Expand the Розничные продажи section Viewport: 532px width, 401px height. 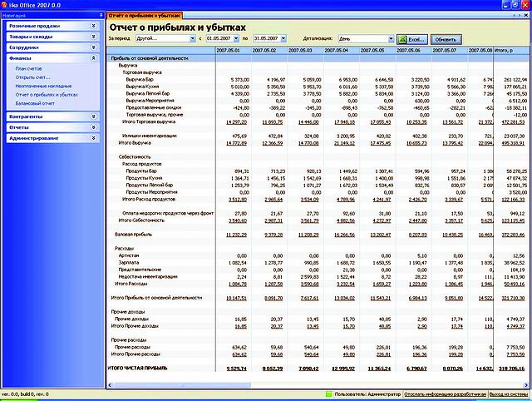(x=94, y=26)
